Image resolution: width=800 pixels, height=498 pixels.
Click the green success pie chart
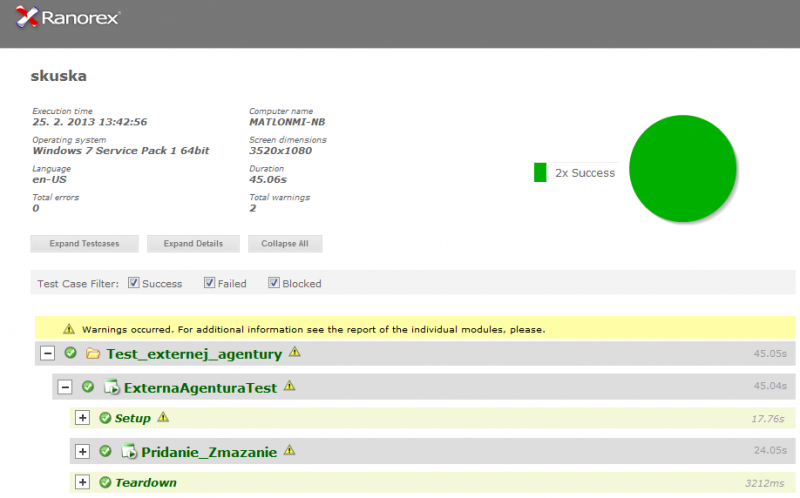coord(683,168)
